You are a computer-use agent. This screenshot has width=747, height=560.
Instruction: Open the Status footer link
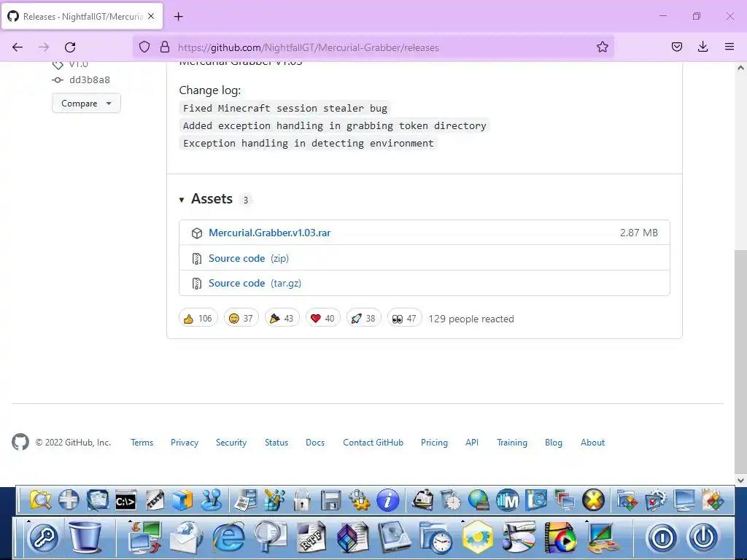(x=276, y=443)
